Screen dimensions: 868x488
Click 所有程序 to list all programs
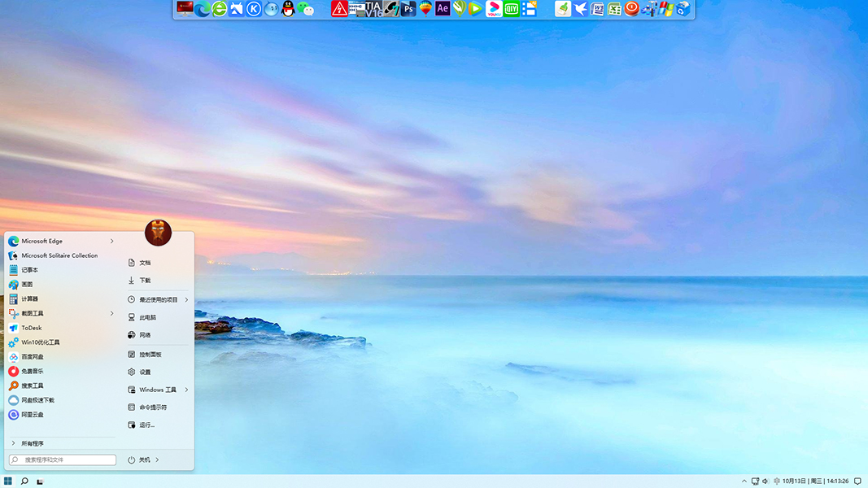coord(33,444)
